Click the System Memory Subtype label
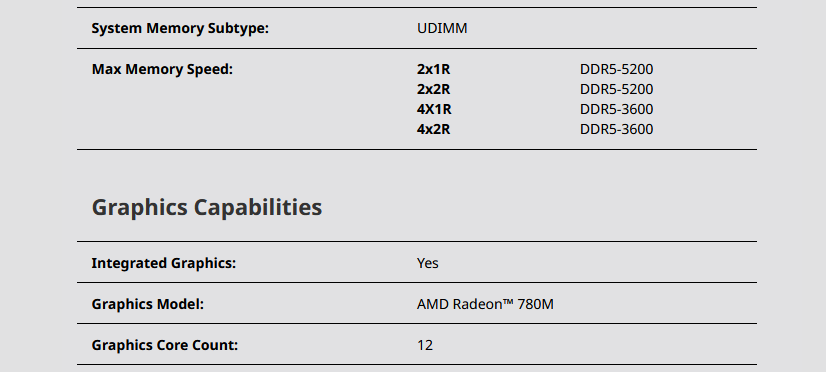The height and width of the screenshot is (372, 826). click(x=180, y=28)
